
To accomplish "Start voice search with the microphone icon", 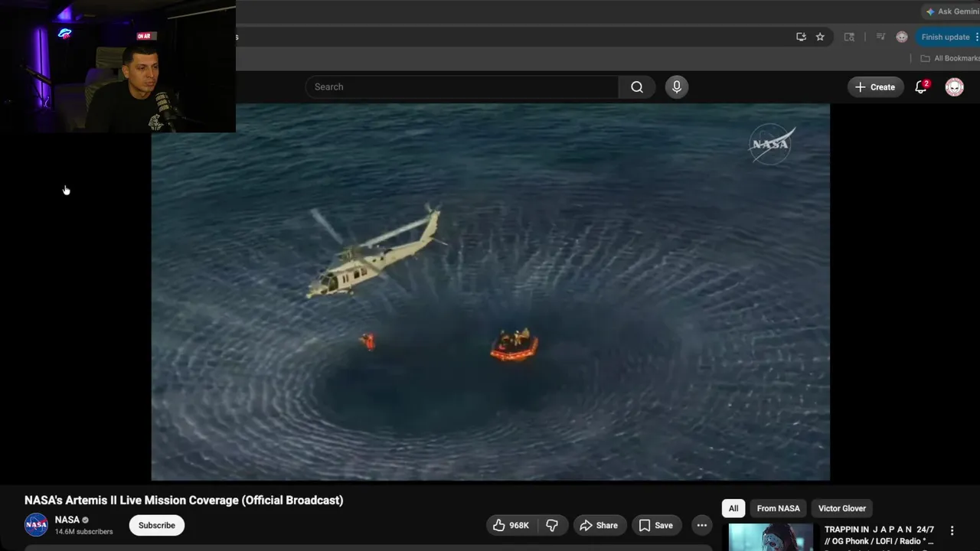I will click(676, 87).
